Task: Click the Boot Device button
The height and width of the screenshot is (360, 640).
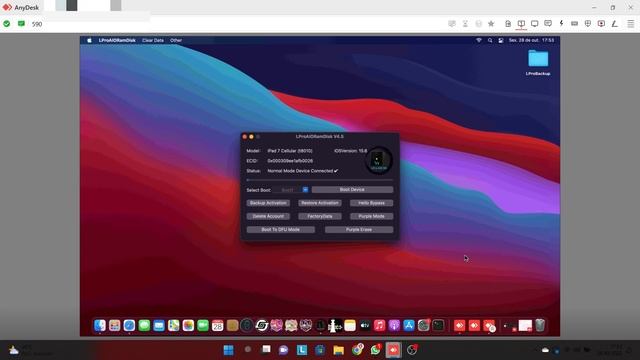Action: 352,190
